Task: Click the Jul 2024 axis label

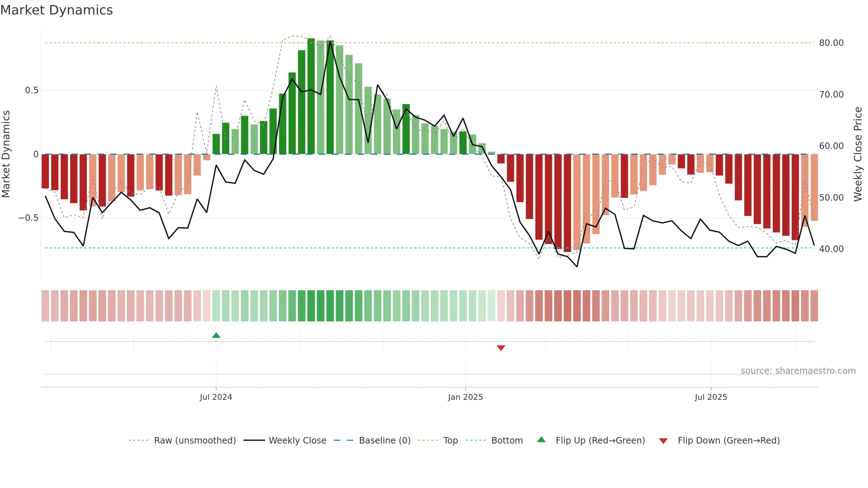Action: tap(216, 397)
